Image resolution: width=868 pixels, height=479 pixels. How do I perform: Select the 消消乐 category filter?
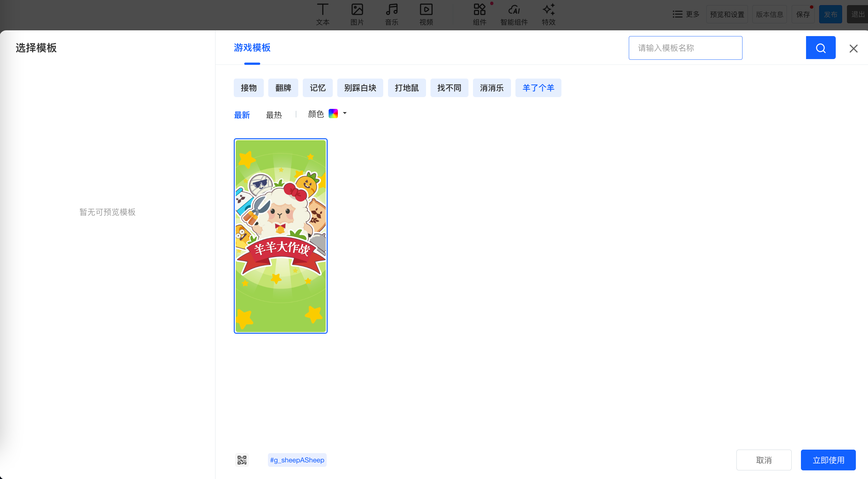tap(491, 88)
